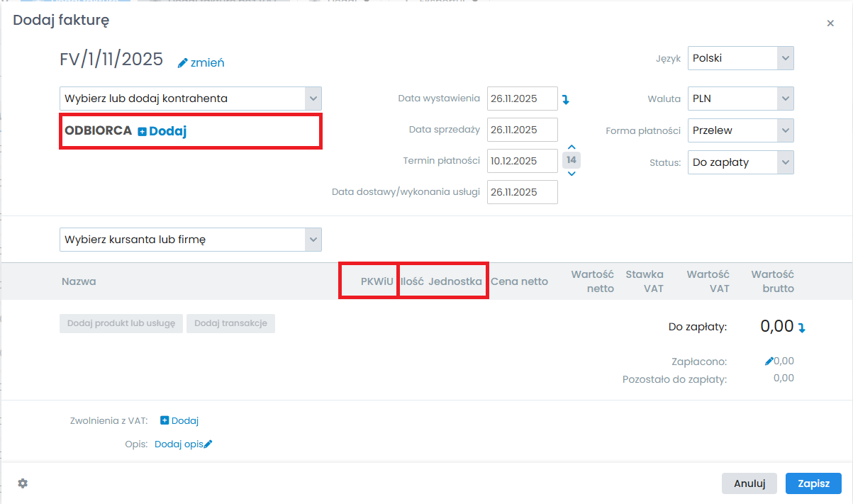Open Wybierz kursanta lub firmę dropdown

(x=313, y=240)
